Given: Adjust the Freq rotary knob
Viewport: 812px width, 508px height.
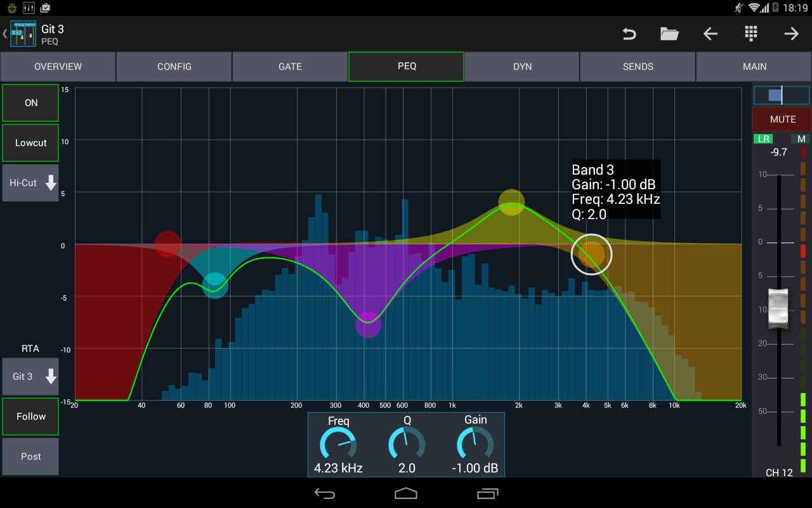Looking at the screenshot, I should pos(338,444).
